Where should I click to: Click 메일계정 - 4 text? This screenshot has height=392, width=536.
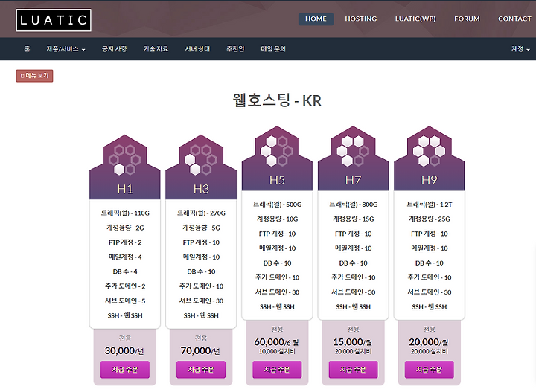(x=125, y=257)
